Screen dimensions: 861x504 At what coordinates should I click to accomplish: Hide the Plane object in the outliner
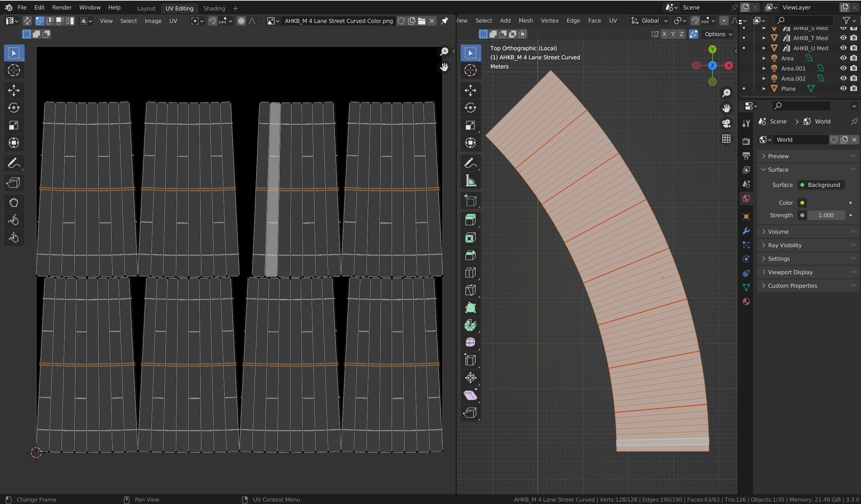click(x=843, y=88)
